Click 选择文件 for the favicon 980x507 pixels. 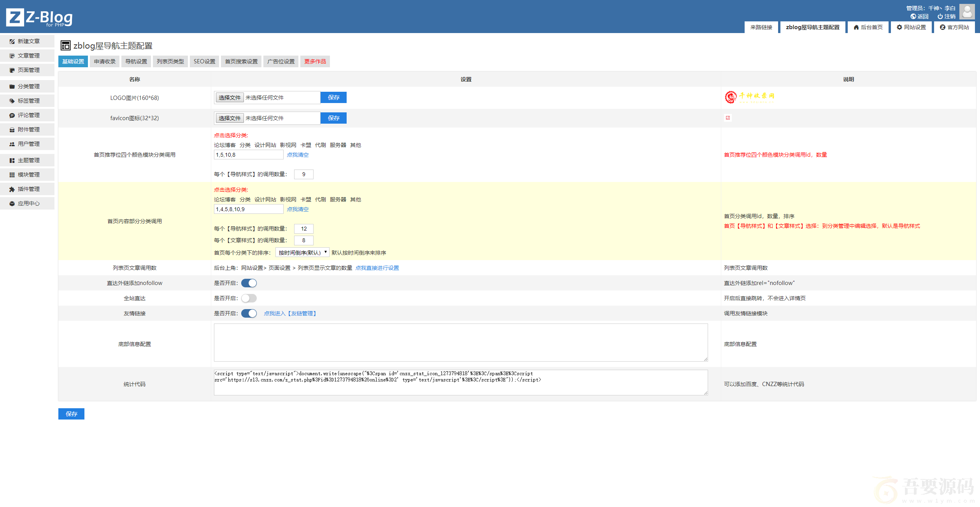230,118
